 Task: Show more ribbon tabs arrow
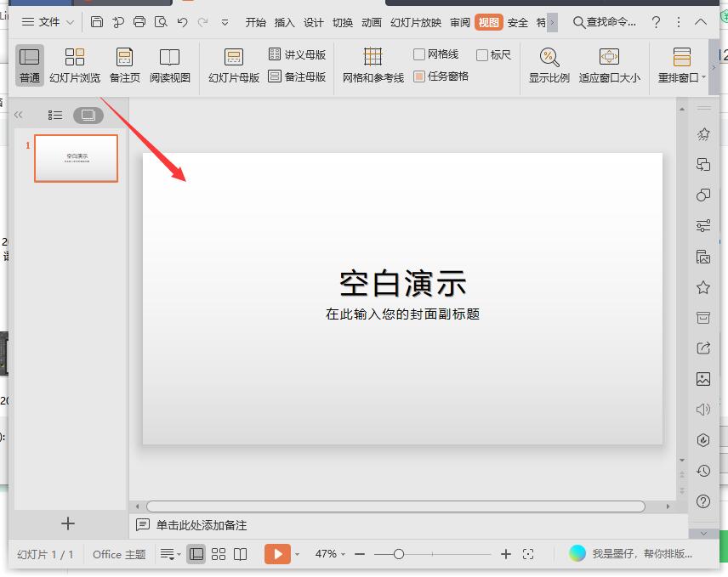[552, 22]
